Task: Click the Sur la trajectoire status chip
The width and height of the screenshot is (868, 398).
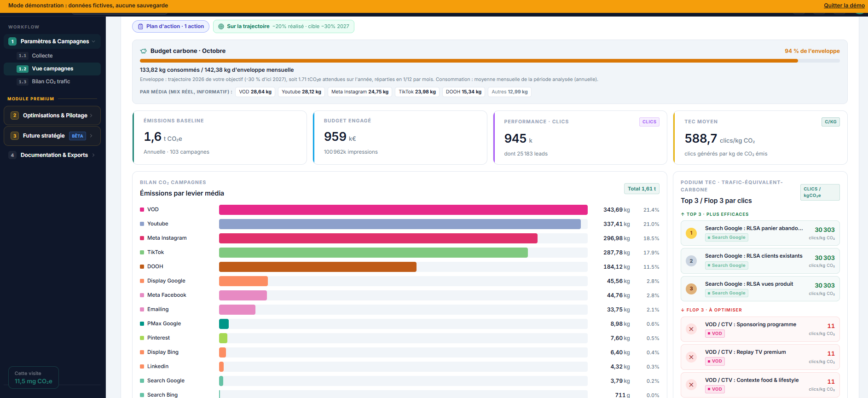Action: tap(284, 27)
